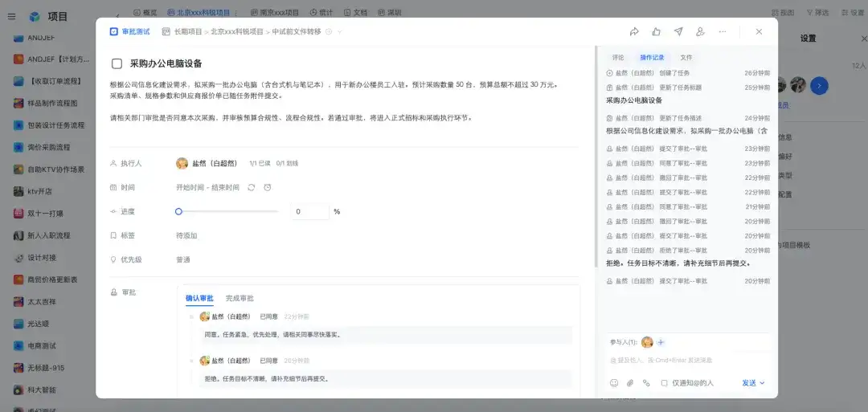Click the blue cube 项目 app icon

click(35, 17)
